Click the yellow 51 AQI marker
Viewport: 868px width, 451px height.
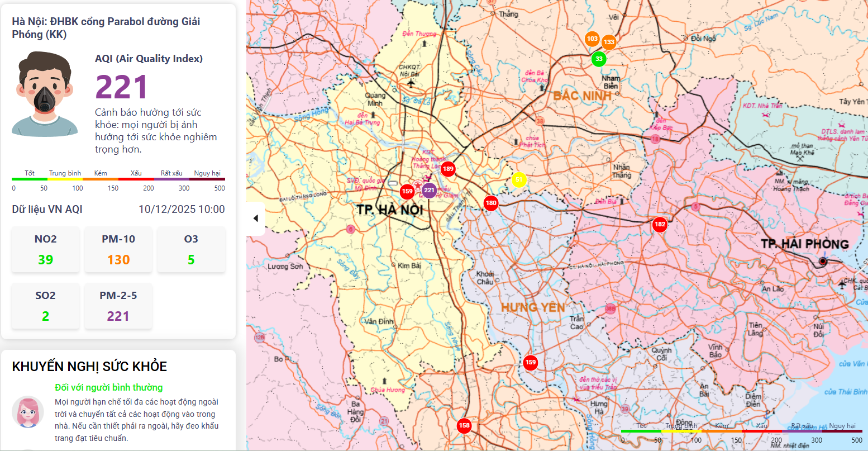pos(519,180)
